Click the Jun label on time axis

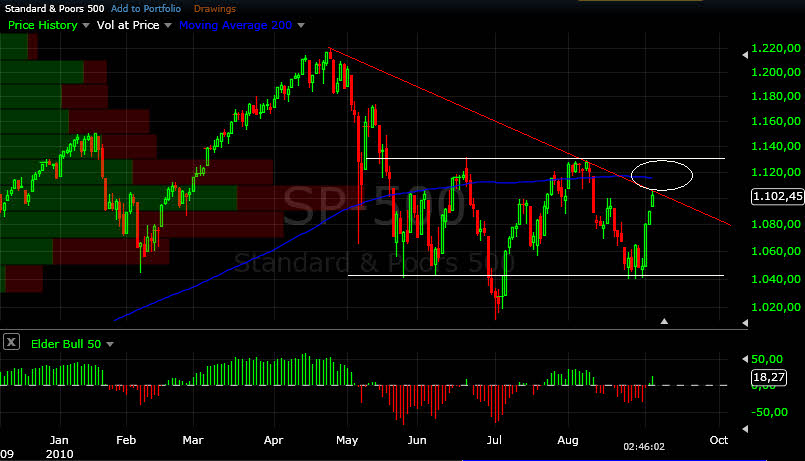click(x=417, y=440)
